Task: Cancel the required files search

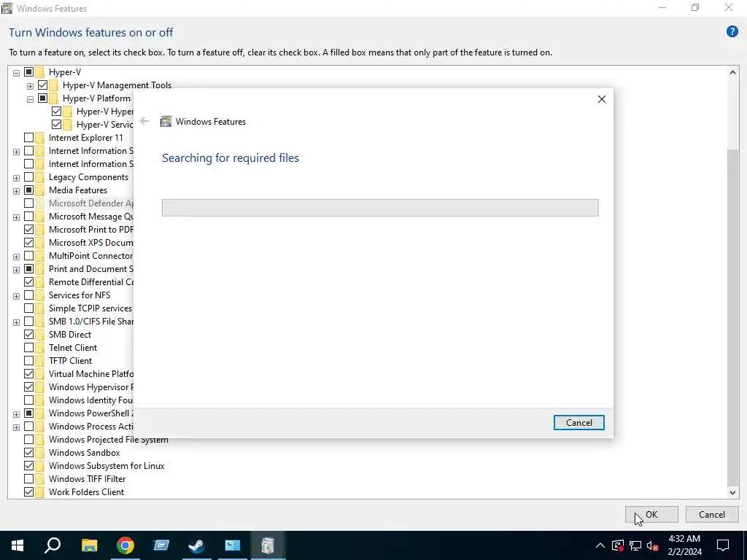Action: (x=578, y=422)
